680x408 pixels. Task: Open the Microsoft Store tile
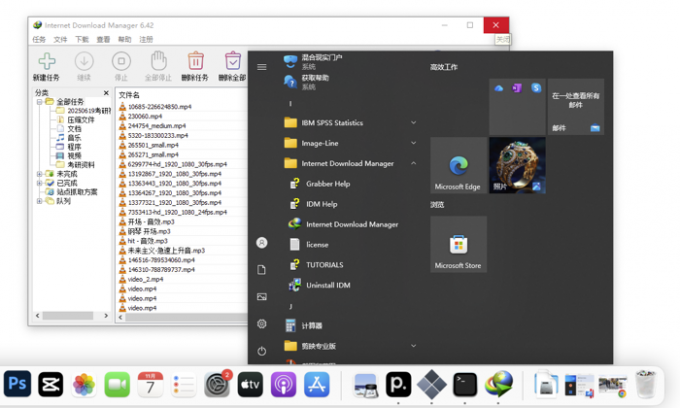click(x=458, y=244)
